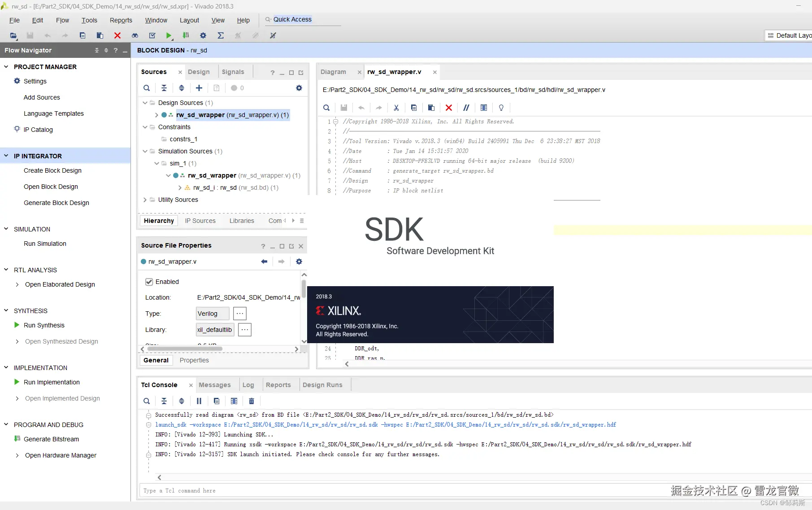Collapse all items in Sources panel
The width and height of the screenshot is (812, 510).
[x=164, y=88]
